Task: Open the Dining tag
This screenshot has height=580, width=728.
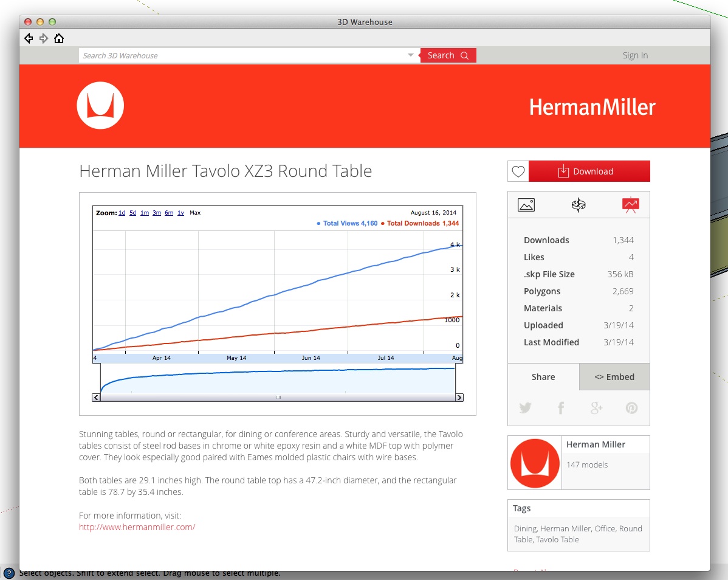Action: (x=525, y=528)
